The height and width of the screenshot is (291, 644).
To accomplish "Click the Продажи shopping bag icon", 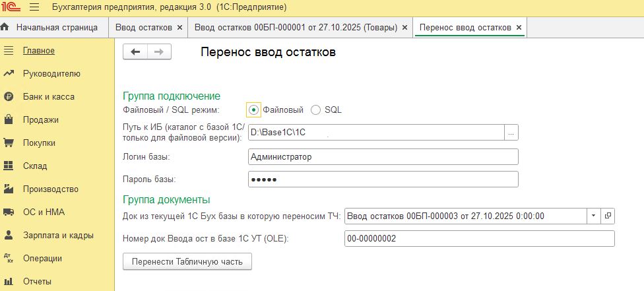I will pyautogui.click(x=9, y=119).
